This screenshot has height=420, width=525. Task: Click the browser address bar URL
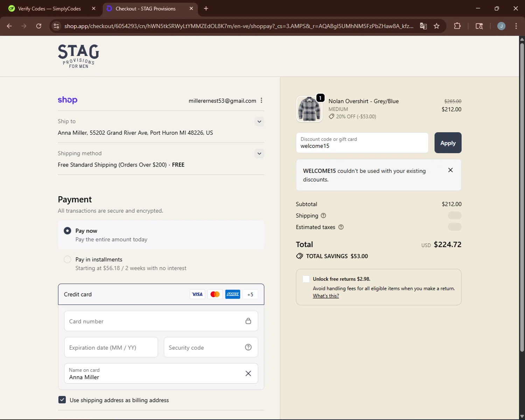tap(239, 26)
